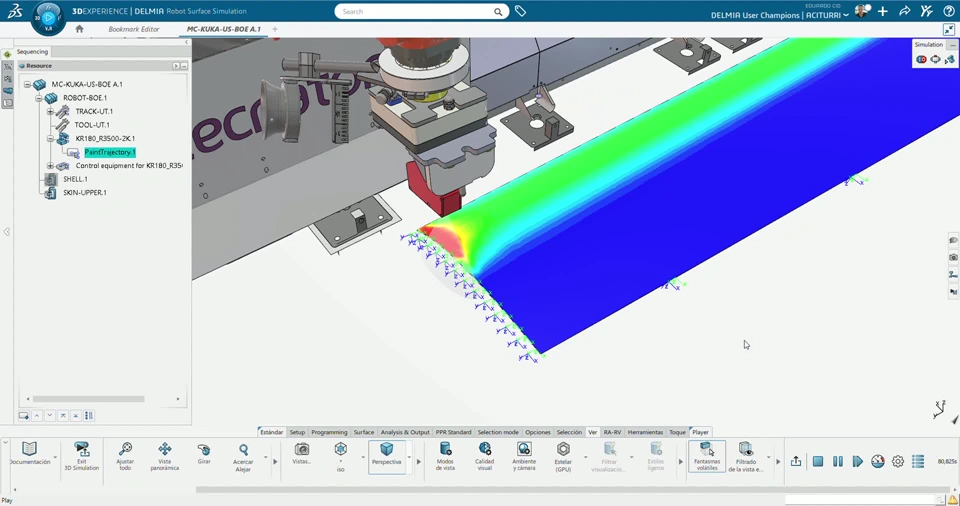Screen dimensions: 960x506
Task: Open the Analysis & Output tab
Action: [405, 432]
